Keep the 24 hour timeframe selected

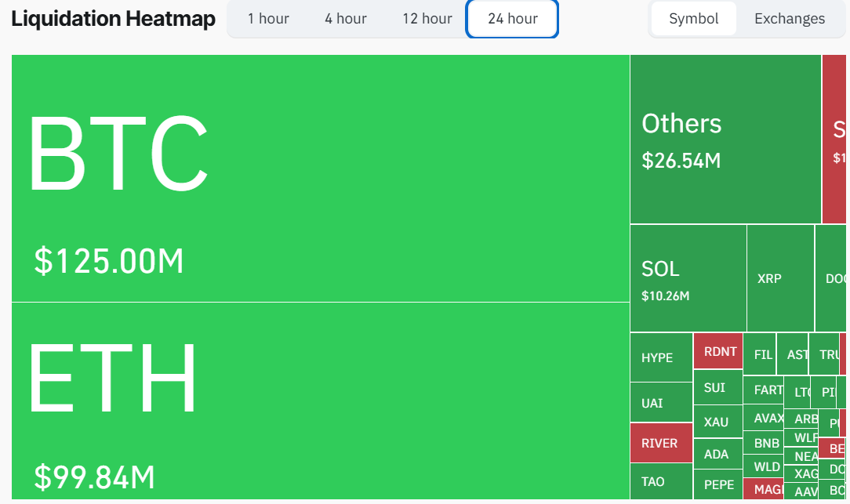click(x=511, y=19)
